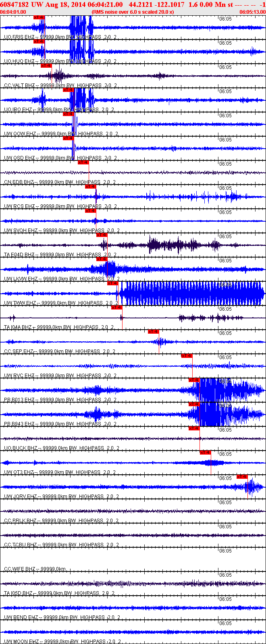Click the PB.B943 EHZ station label
266x644 pixels.
click(19, 424)
